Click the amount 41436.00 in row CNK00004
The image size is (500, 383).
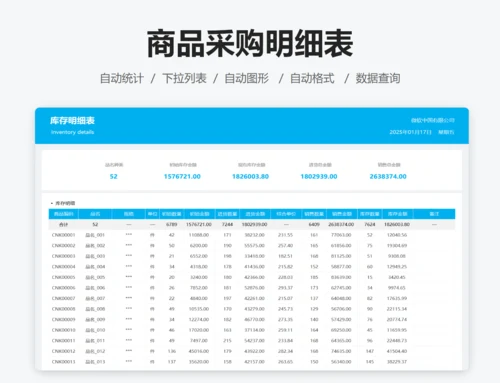click(255, 267)
